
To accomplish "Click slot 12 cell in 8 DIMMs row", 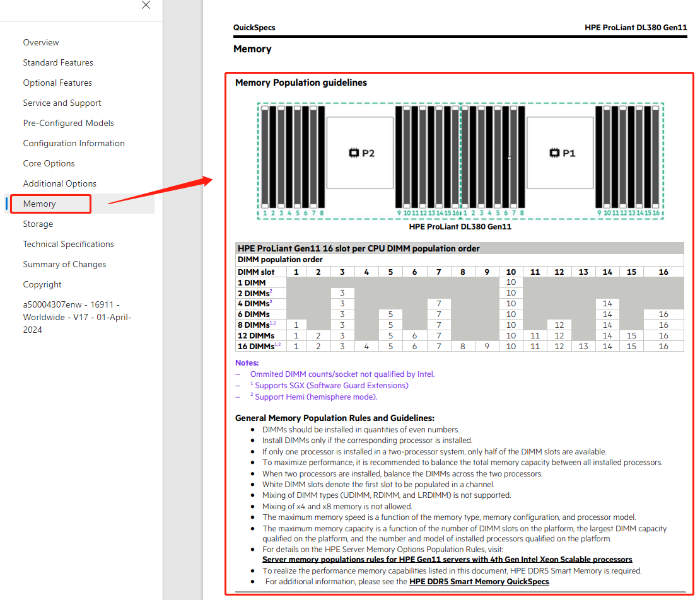I will coord(559,325).
